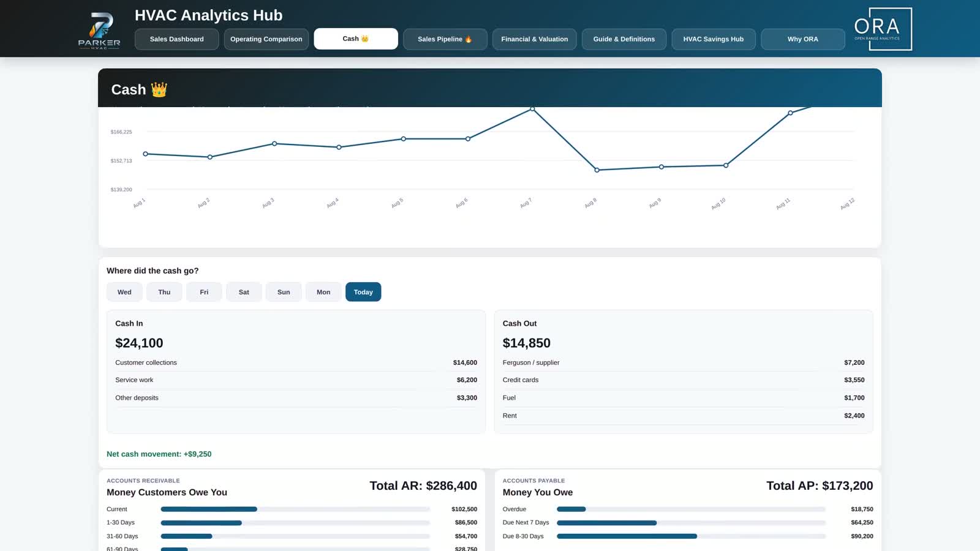Click Net cash movement +$9,250 text
The width and height of the screenshot is (980, 551).
159,454
